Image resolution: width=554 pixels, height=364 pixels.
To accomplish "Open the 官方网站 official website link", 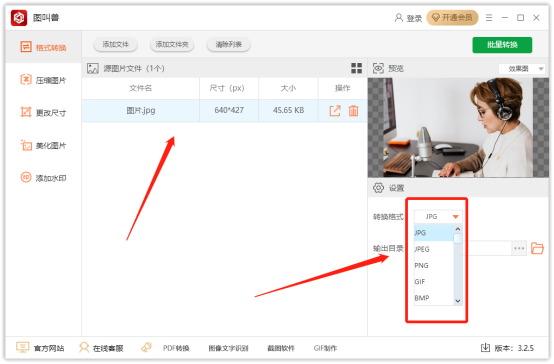I will (49, 348).
